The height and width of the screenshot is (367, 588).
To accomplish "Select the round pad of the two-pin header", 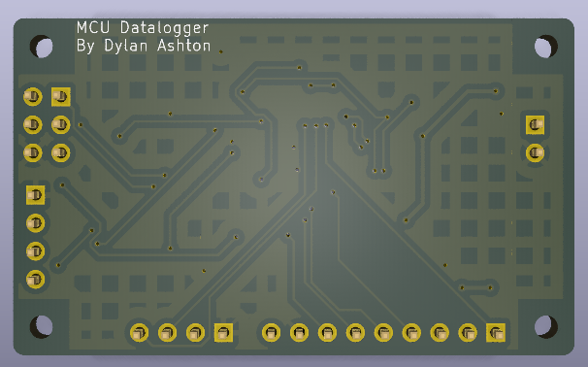I will [536, 152].
